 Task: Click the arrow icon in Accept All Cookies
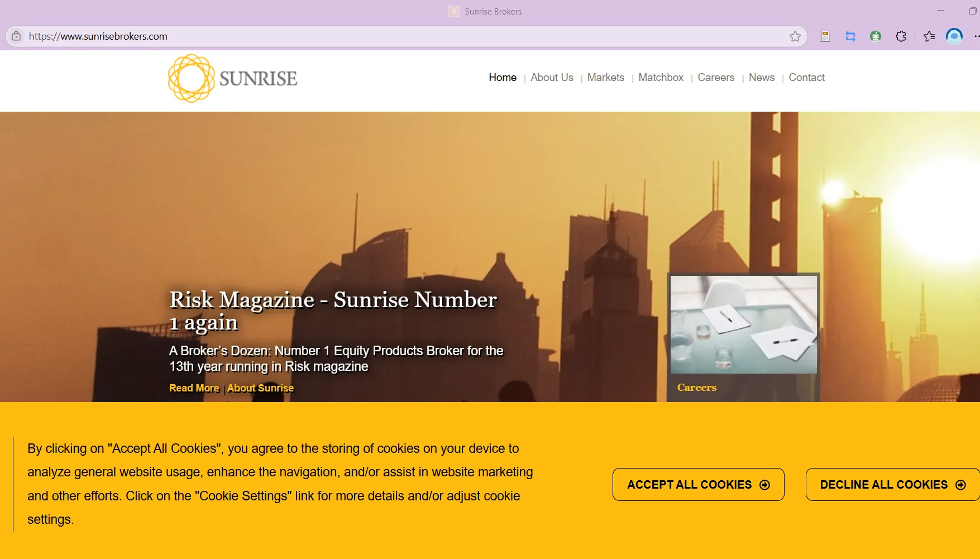pos(764,485)
